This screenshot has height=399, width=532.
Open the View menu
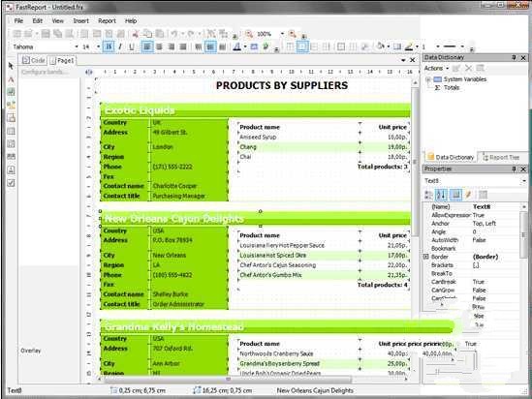tap(58, 20)
